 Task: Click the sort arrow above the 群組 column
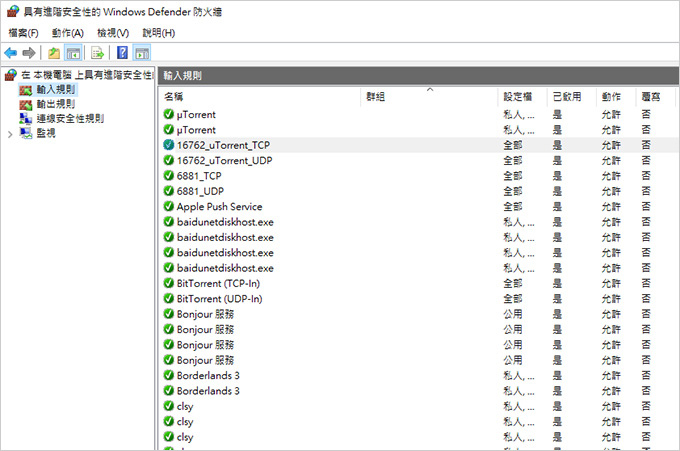430,90
